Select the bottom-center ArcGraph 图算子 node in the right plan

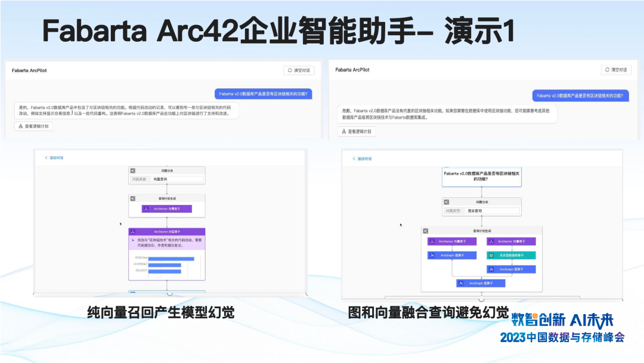tap(481, 284)
